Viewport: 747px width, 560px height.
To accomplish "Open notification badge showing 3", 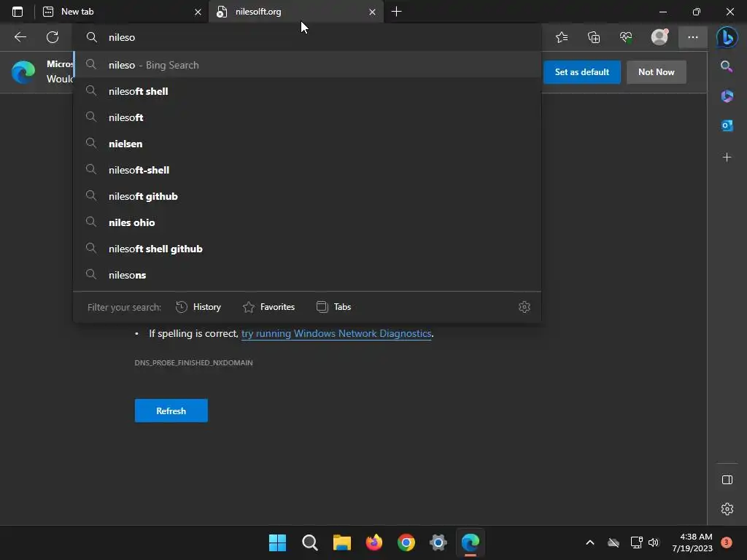I will coord(726,542).
